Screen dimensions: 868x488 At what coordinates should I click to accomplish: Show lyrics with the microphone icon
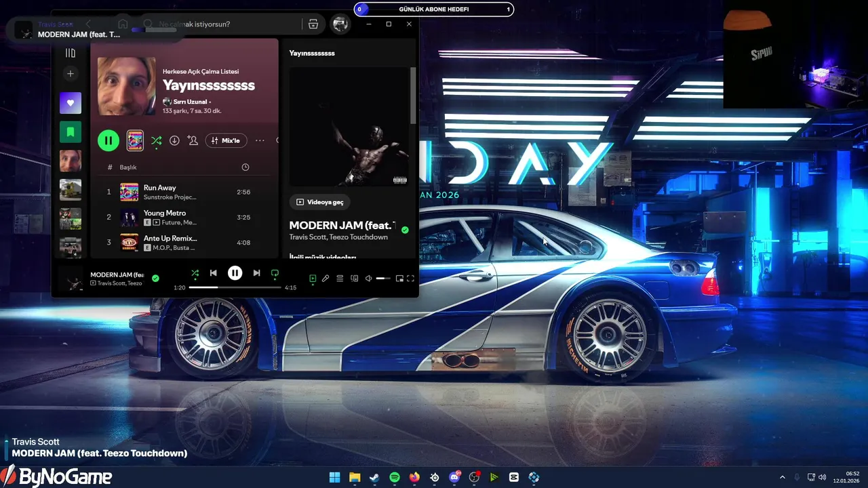coord(325,278)
